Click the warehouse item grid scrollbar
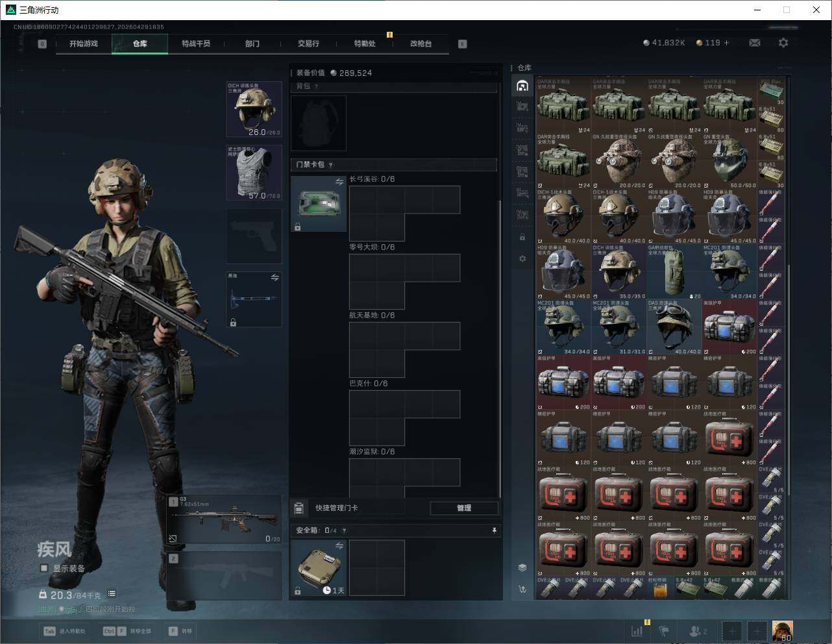Image resolution: width=832 pixels, height=644 pixels. coord(789,380)
